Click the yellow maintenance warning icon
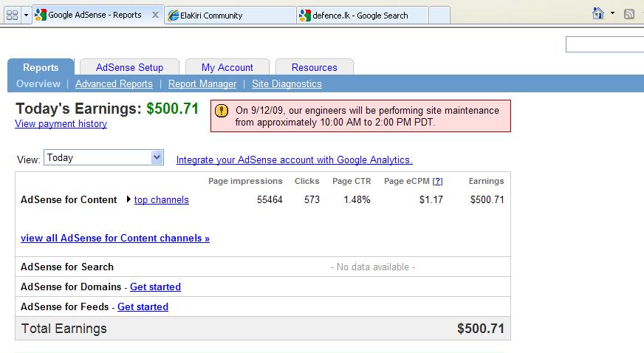Screen dimensions: 644x353 tap(222, 111)
